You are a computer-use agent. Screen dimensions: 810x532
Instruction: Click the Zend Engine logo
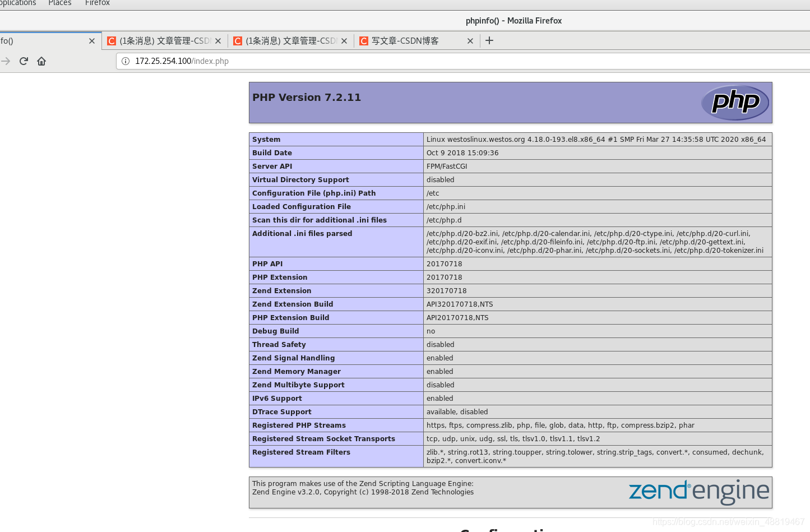(699, 492)
